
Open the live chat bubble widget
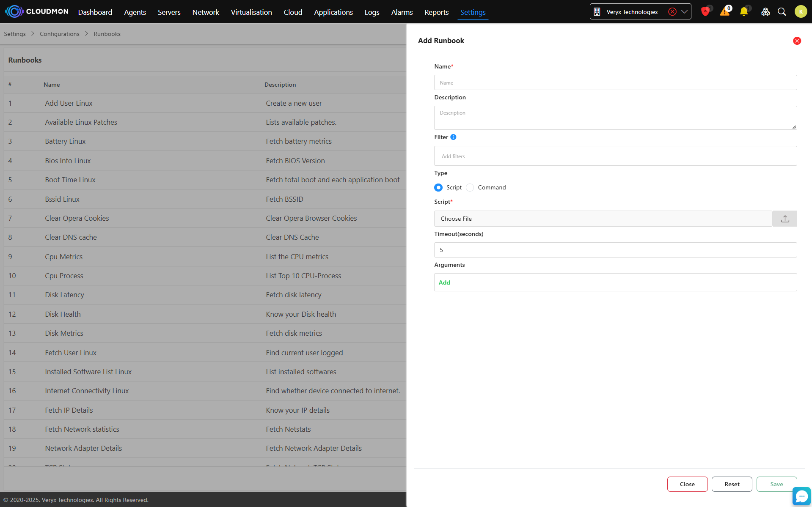pos(801,496)
